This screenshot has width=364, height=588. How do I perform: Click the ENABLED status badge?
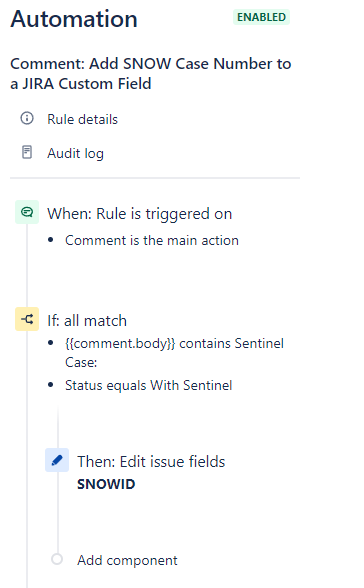pos(261,17)
